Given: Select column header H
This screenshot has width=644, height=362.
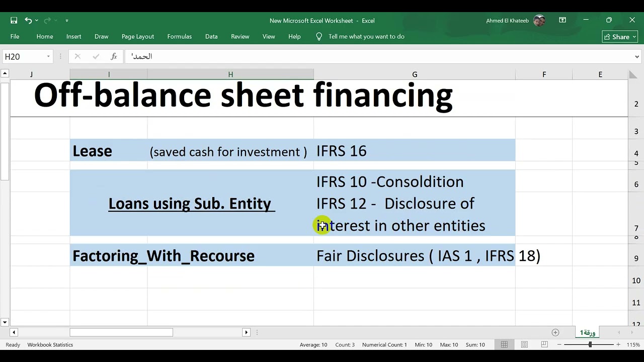Looking at the screenshot, I should click(230, 74).
